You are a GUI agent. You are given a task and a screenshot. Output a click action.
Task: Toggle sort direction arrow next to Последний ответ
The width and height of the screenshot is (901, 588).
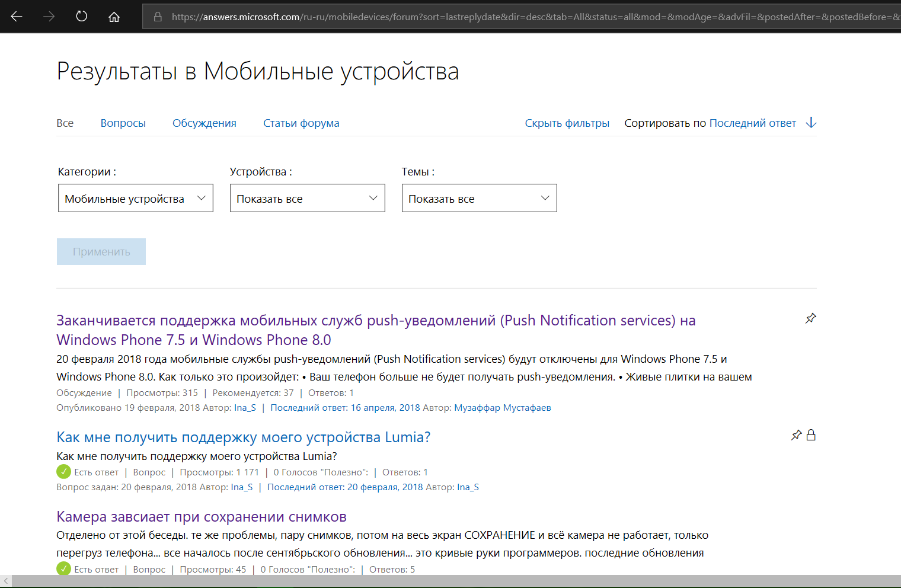click(x=811, y=123)
